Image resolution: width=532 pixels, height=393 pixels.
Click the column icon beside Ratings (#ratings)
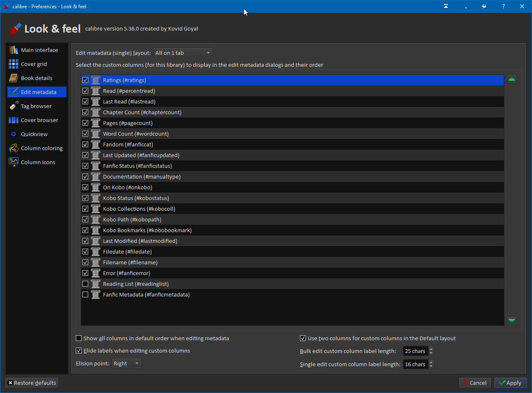coord(96,80)
